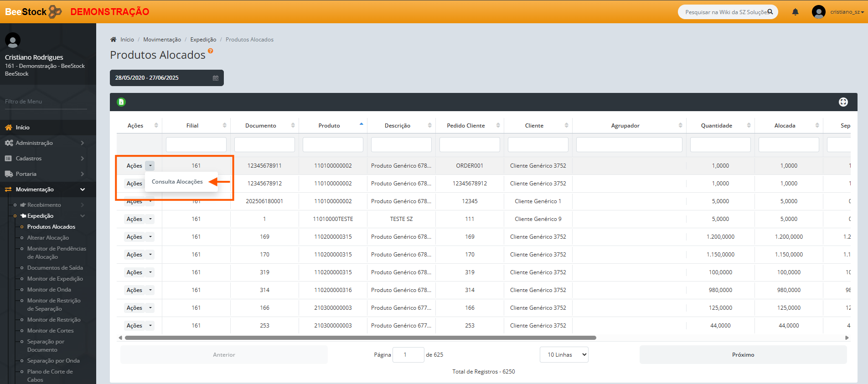Click the Wiki search magnifier icon
The image size is (868, 384).
770,12
